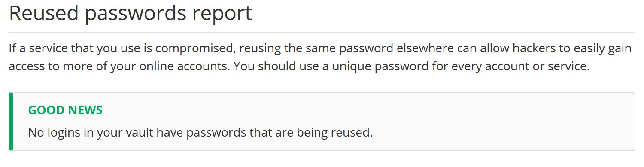This screenshot has width=644, height=167.
Task: Click empty area inside the callout box
Action: [x=494, y=122]
